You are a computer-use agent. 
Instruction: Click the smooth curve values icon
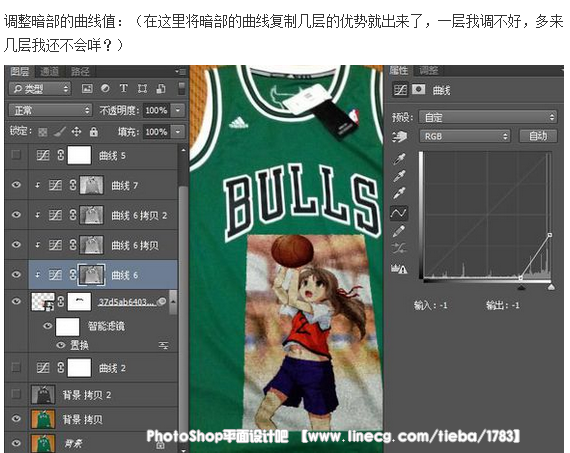(x=399, y=249)
